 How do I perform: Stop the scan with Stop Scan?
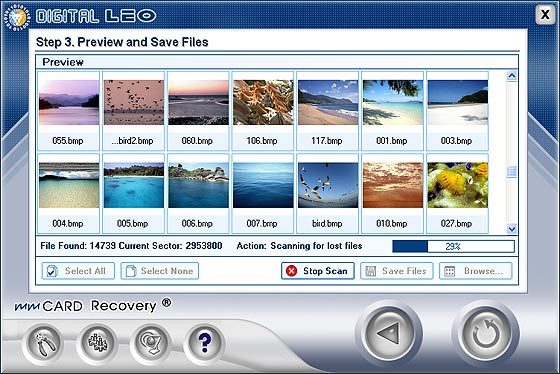coord(318,271)
